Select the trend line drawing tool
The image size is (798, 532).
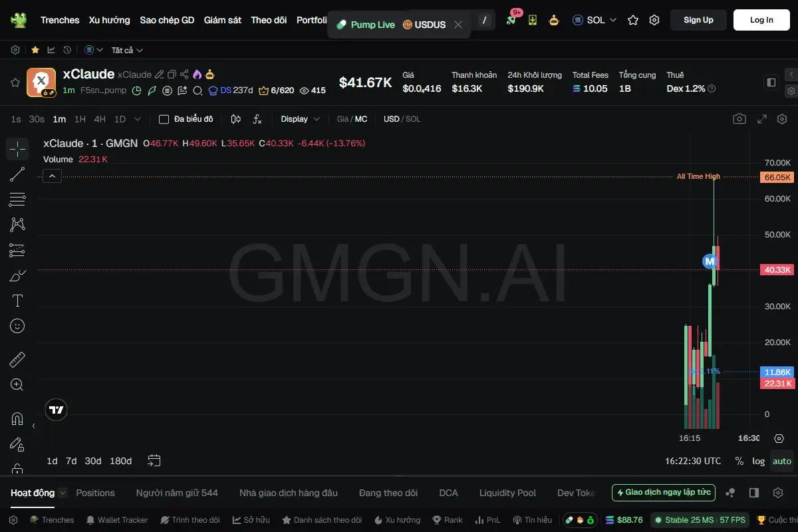tap(17, 175)
